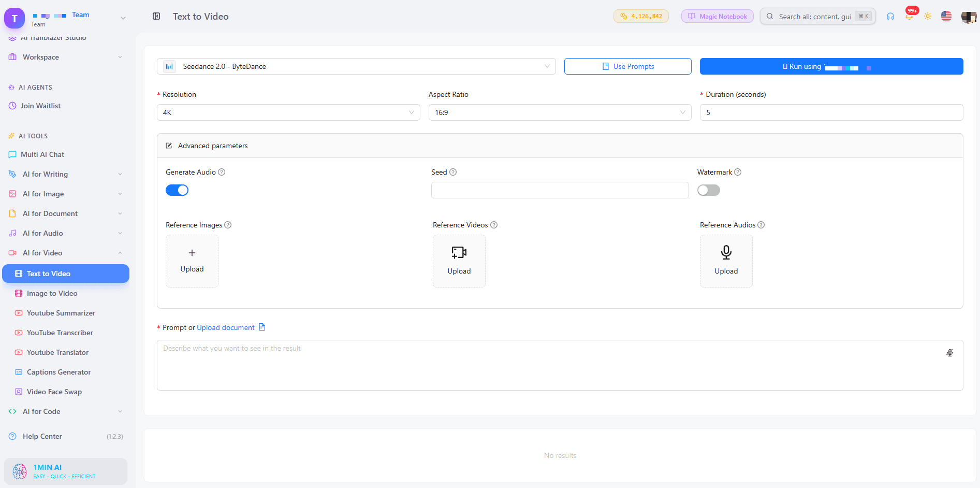
Task: Open the Resolution 4K dropdown
Action: pyautogui.click(x=288, y=112)
